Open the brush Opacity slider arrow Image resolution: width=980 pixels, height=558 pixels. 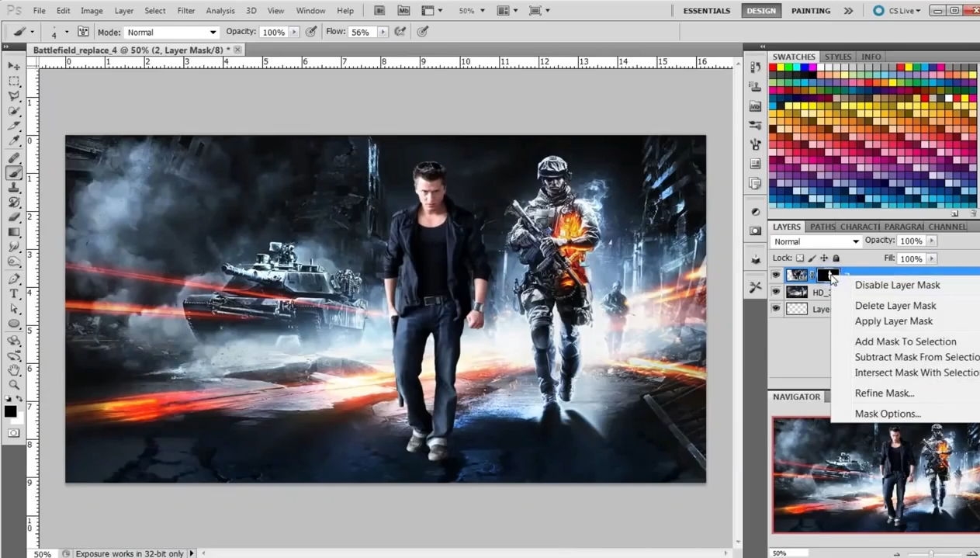pyautogui.click(x=293, y=33)
